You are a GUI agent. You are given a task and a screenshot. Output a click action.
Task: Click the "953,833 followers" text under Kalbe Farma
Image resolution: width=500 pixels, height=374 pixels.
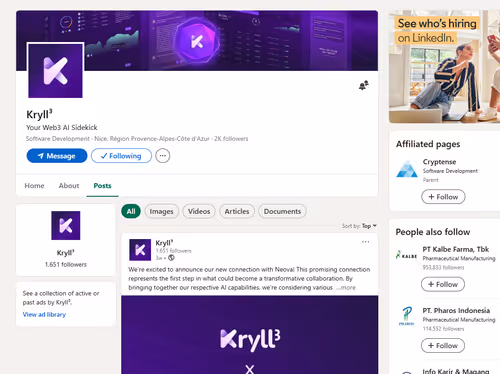443,267
